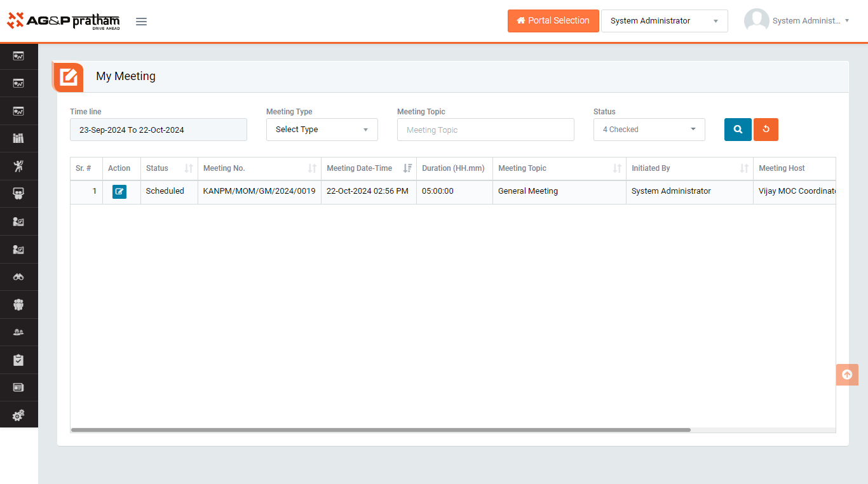
Task: Open the Meeting Type dropdown
Action: 322,130
